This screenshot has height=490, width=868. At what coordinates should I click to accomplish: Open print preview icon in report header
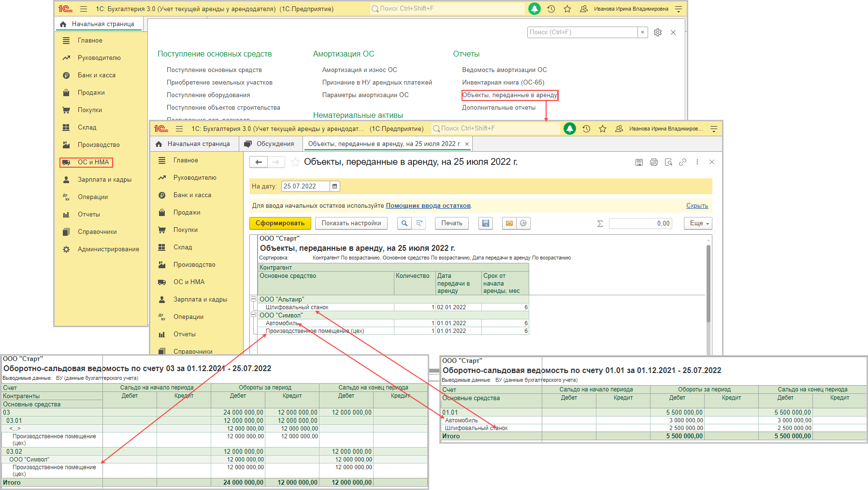668,162
